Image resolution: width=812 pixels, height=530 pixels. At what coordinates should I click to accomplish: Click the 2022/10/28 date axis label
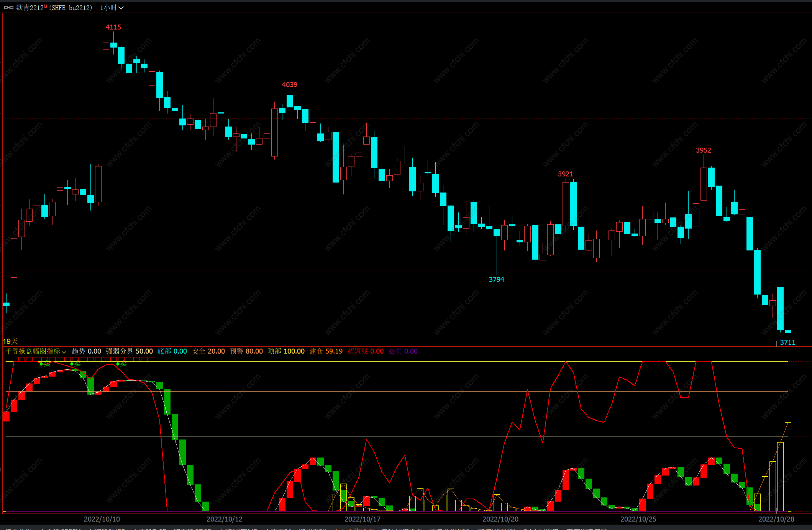[x=776, y=519]
